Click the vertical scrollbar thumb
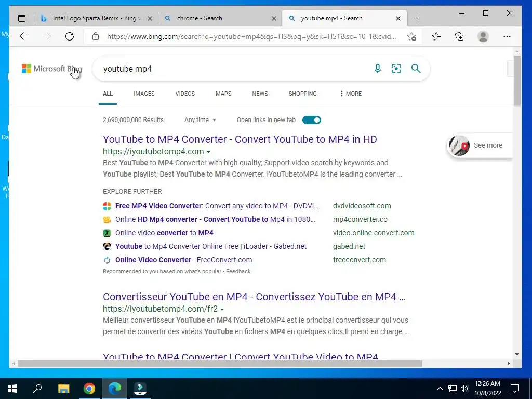 (517, 81)
